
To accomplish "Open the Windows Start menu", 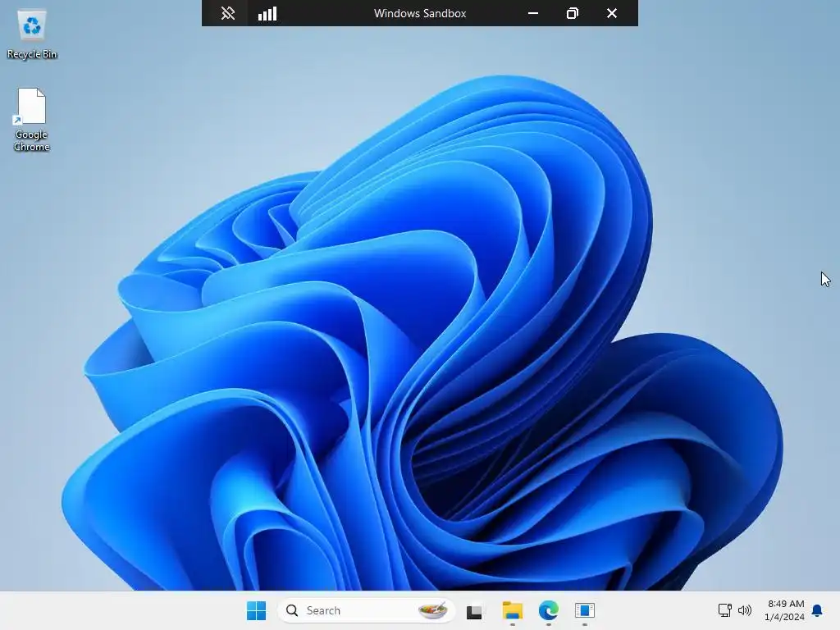I will pyautogui.click(x=256, y=610).
